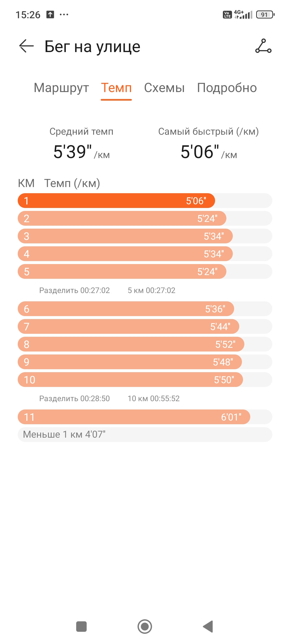
Task: Tap the 4G+ signal strength icon
Action: click(x=243, y=14)
